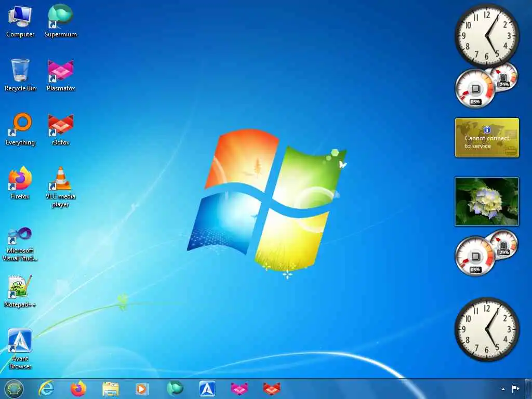Select the Avant Browser desktop shortcut
This screenshot has height=399, width=532.
pyautogui.click(x=20, y=349)
